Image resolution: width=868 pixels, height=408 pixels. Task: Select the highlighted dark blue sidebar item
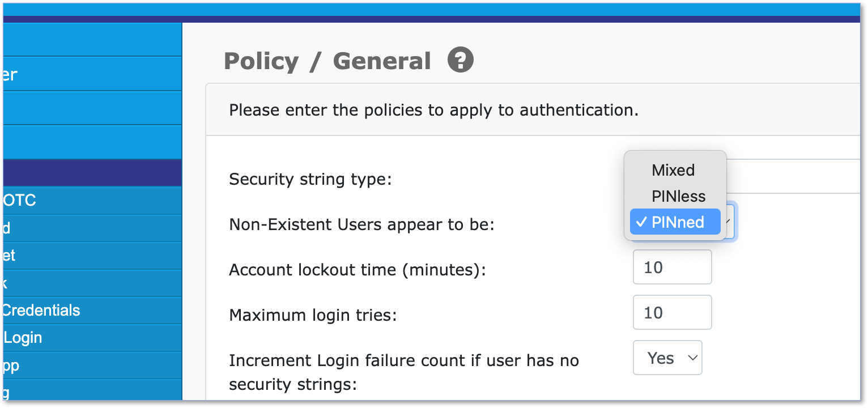pyautogui.click(x=92, y=173)
